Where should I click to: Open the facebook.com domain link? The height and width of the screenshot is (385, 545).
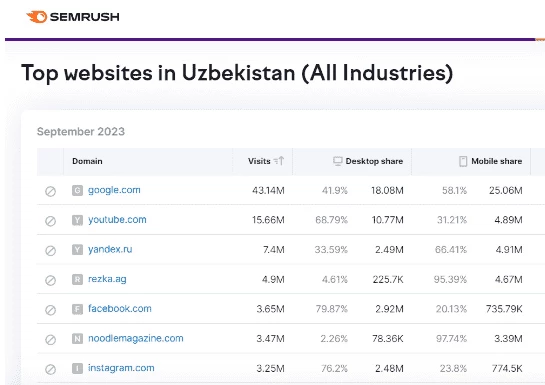(120, 309)
